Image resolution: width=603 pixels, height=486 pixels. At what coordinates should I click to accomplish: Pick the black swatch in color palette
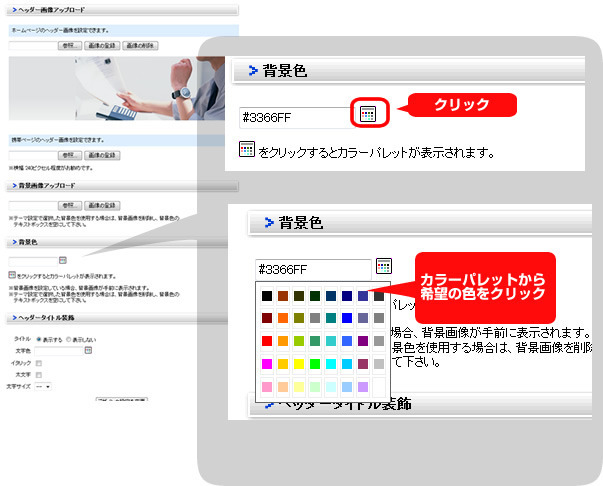(266, 296)
